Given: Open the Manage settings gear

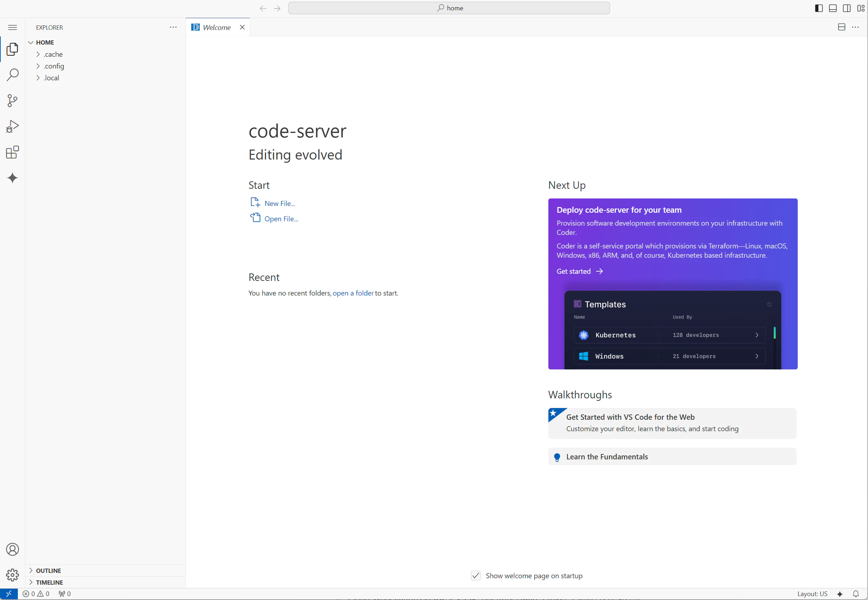Looking at the screenshot, I should click(x=12, y=575).
